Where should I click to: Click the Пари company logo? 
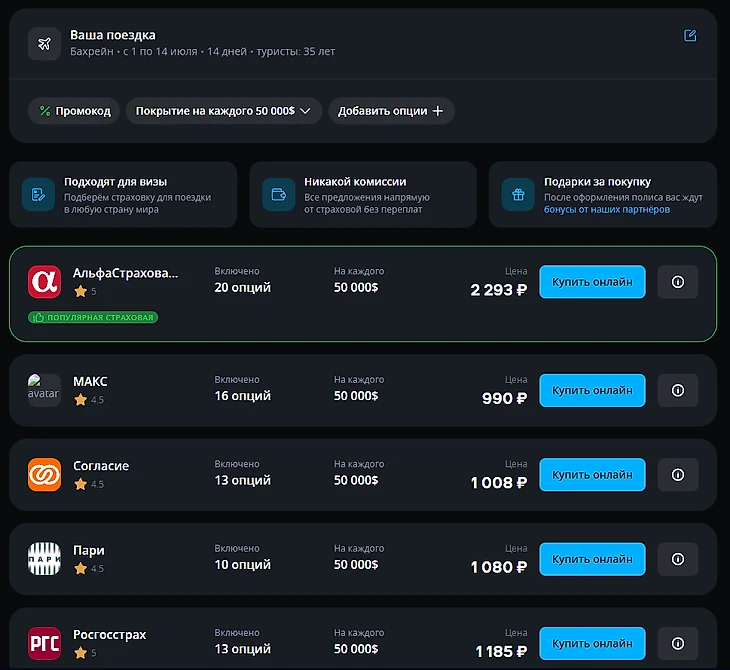(x=44, y=559)
